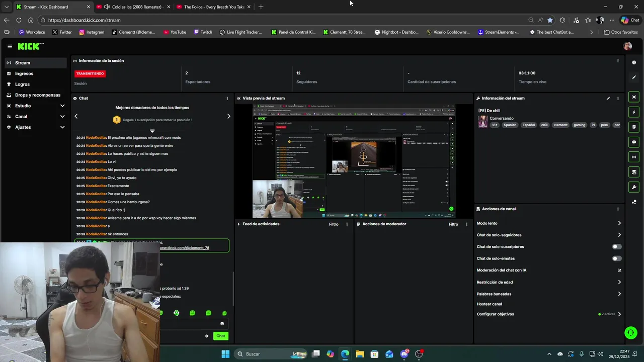Click the chat panel vertical scrollbar
The height and width of the screenshot is (362, 644).
pyautogui.click(x=233, y=289)
